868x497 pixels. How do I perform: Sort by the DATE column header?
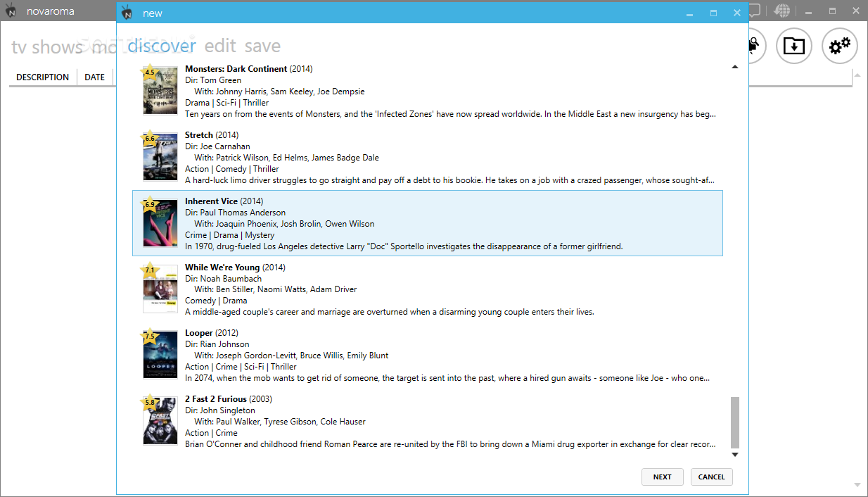click(94, 77)
